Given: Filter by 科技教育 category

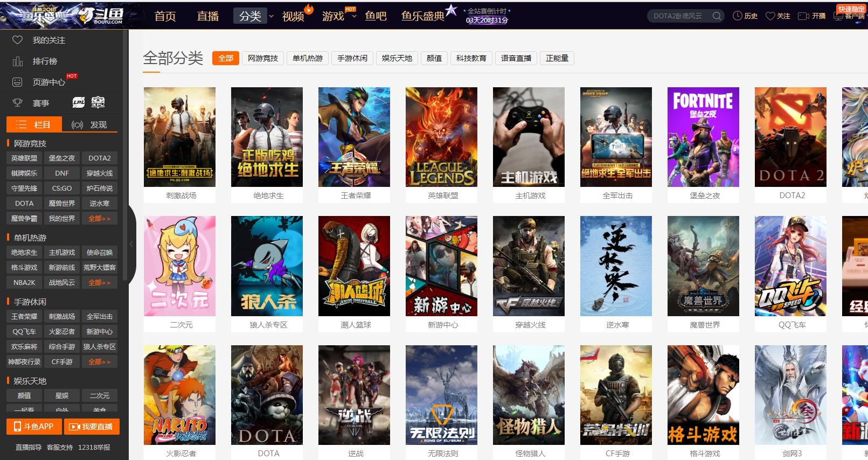Looking at the screenshot, I should click(471, 58).
